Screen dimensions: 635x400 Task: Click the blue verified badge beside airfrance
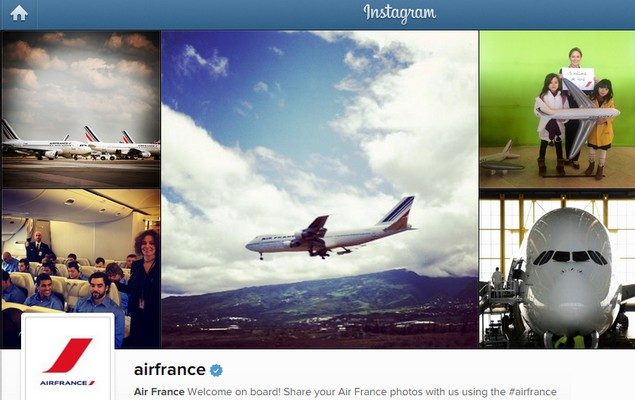click(x=216, y=370)
